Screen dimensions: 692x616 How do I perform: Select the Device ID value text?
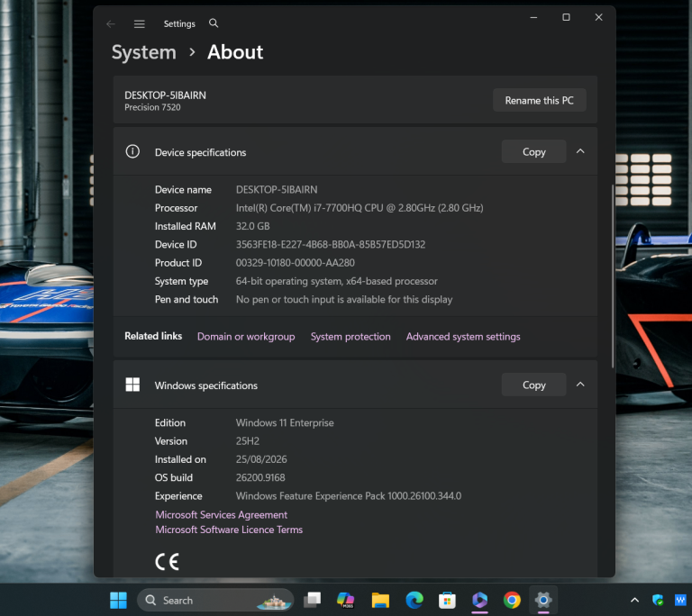331,244
